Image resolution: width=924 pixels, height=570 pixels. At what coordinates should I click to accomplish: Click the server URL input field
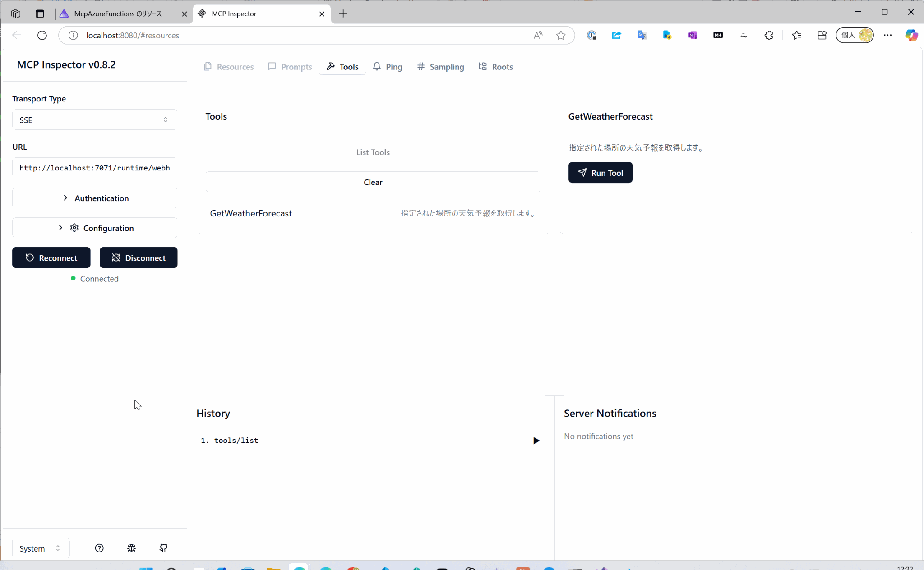[95, 168]
